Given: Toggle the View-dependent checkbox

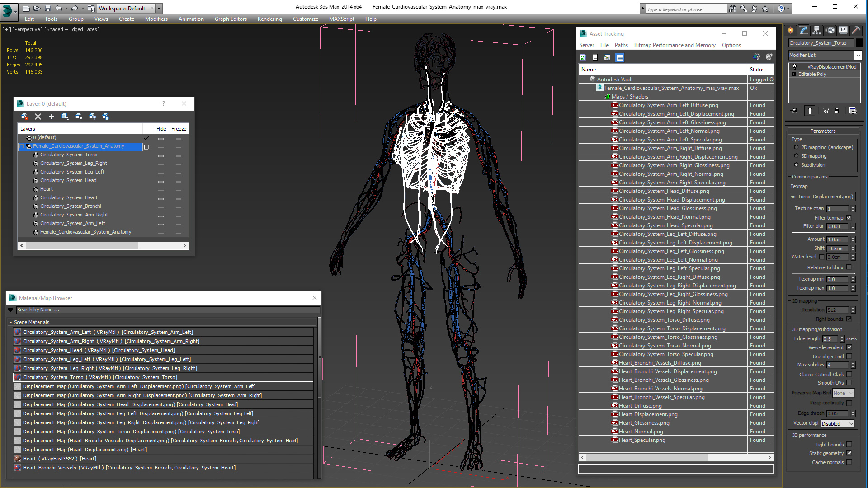Looking at the screenshot, I should click(849, 347).
